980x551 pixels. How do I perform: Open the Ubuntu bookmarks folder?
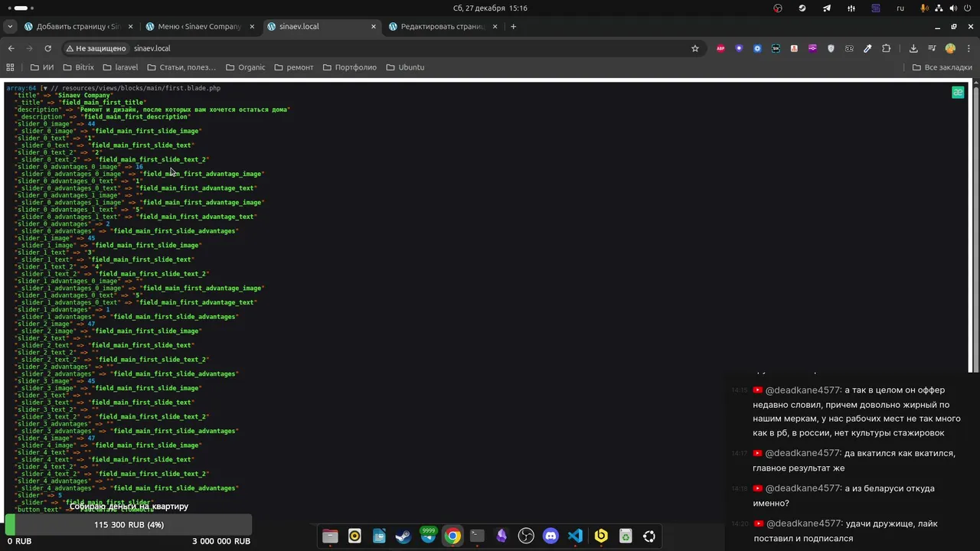point(405,67)
